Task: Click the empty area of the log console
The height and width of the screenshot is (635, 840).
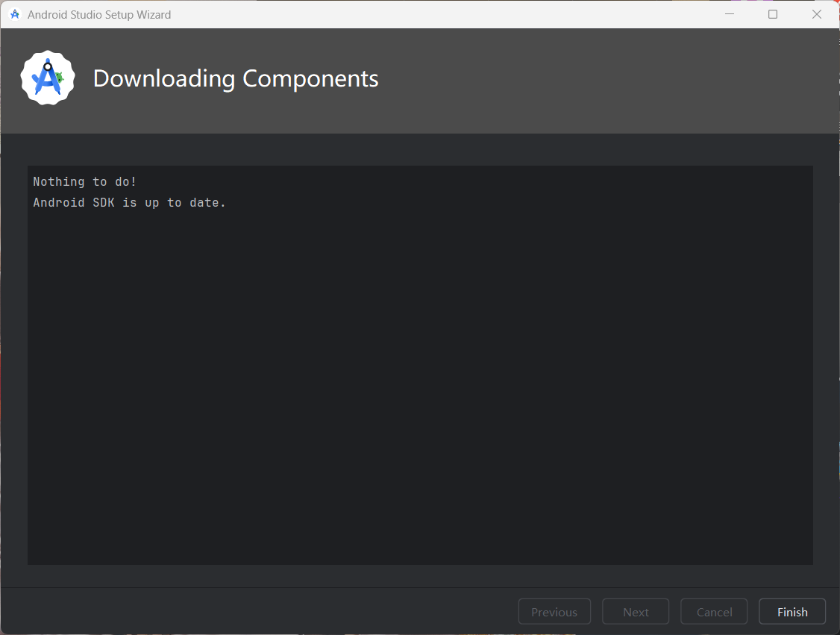Action: [420, 388]
